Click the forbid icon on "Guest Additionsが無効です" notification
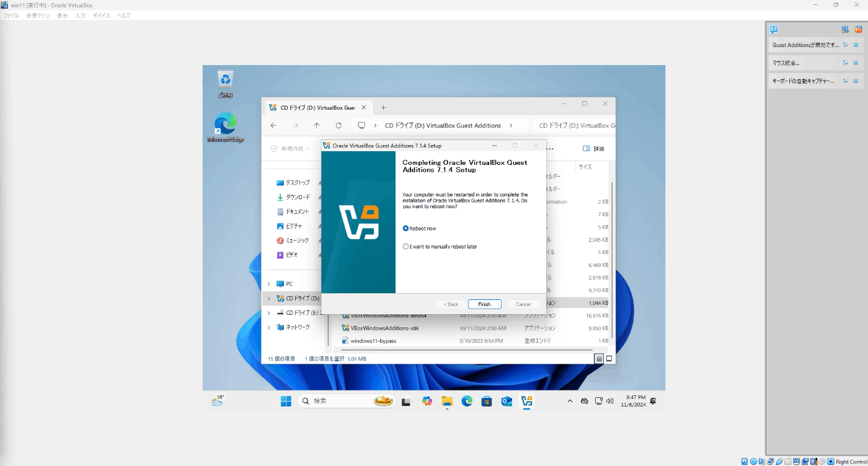The width and height of the screenshot is (868, 466). pos(845,45)
